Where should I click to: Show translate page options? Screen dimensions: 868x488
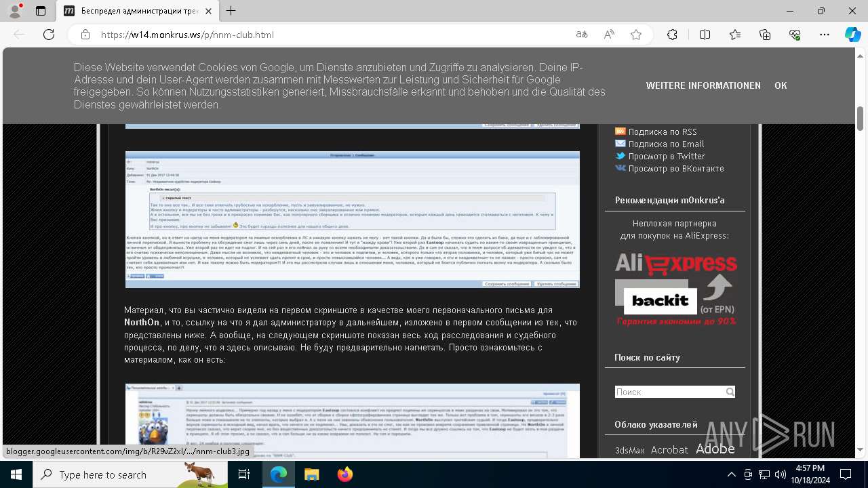click(582, 35)
